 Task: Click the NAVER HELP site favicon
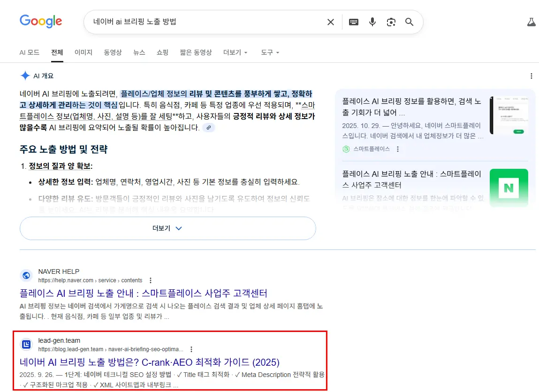26,275
